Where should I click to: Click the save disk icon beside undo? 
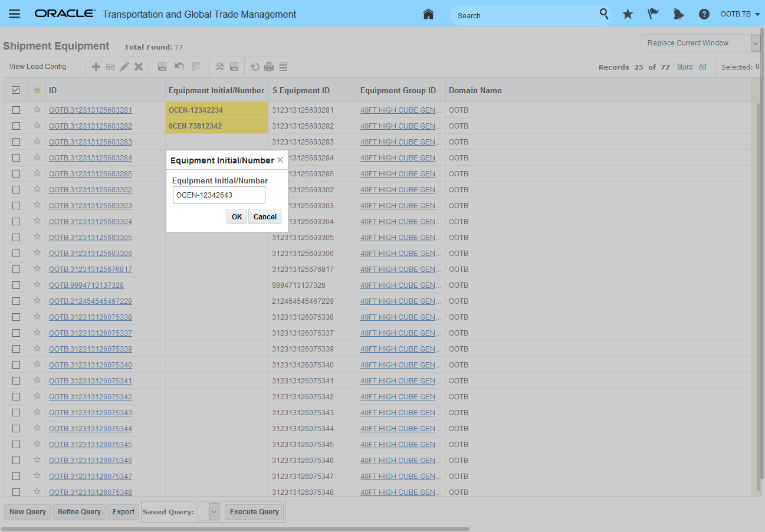click(x=162, y=67)
